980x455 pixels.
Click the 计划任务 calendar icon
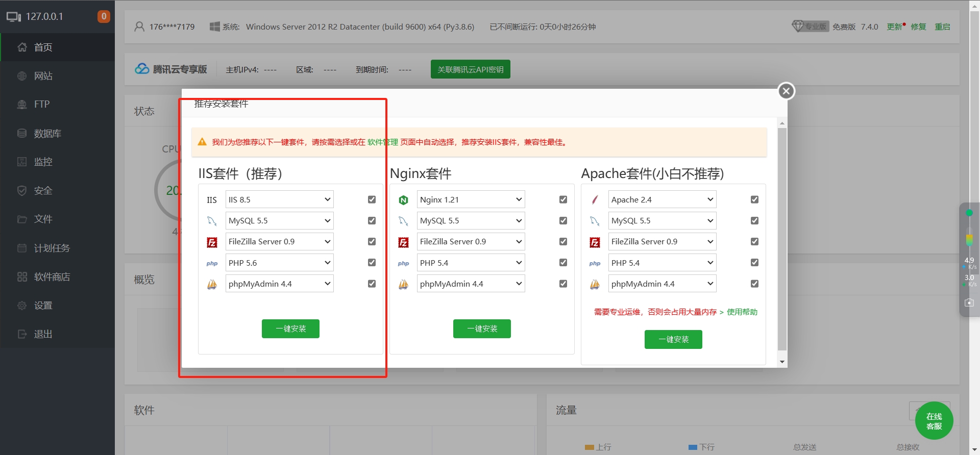(x=22, y=248)
